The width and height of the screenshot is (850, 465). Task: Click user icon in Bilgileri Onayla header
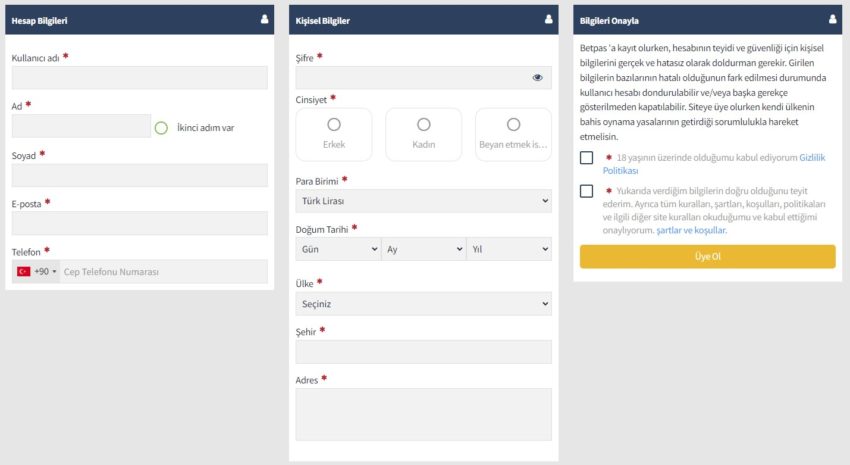point(832,19)
